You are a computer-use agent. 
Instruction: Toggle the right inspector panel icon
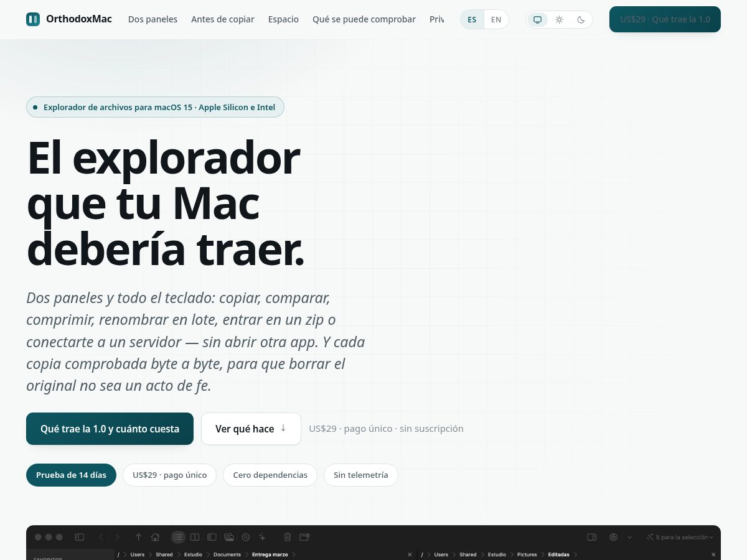coord(592,537)
